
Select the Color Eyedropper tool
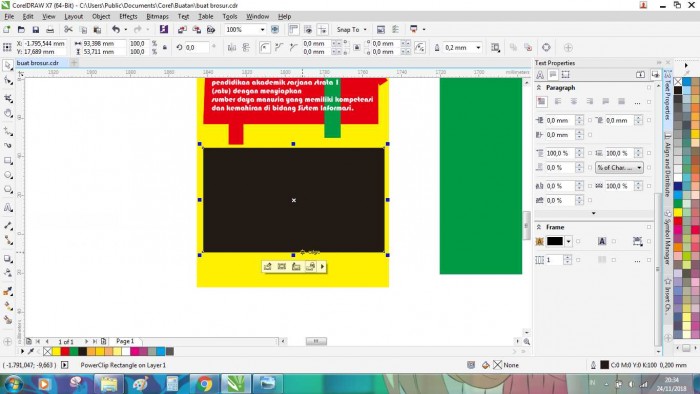pyautogui.click(x=8, y=291)
